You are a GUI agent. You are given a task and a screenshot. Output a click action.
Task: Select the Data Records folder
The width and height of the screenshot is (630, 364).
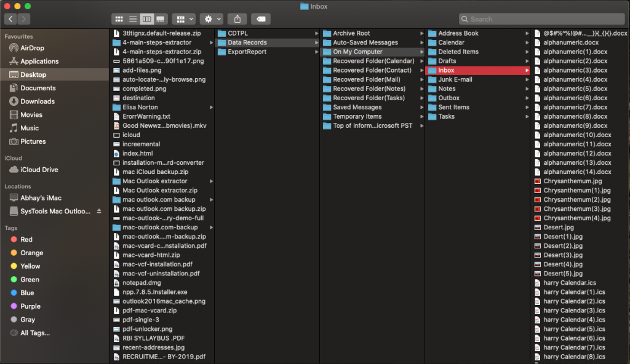[x=267, y=42]
